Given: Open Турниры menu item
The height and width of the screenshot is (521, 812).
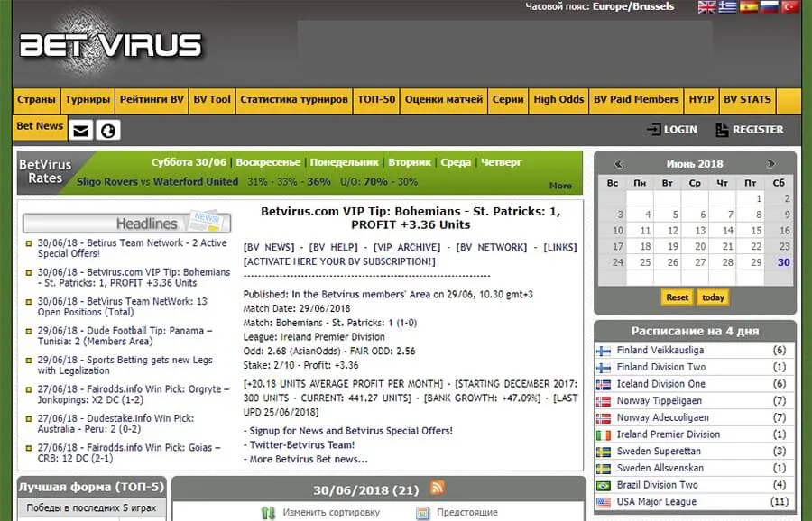Looking at the screenshot, I should point(88,100).
